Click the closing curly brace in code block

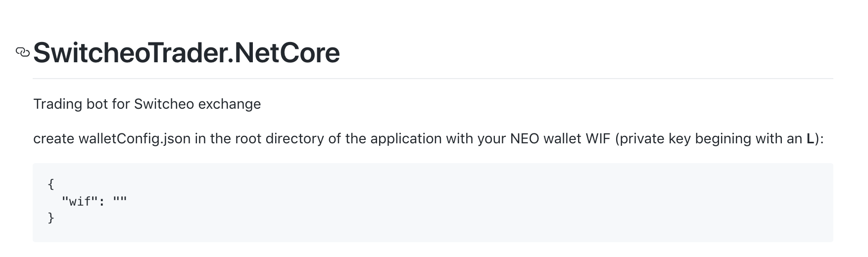click(x=51, y=218)
